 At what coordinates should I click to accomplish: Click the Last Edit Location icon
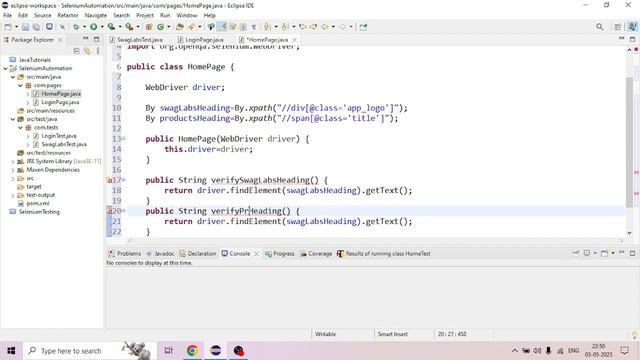(x=303, y=27)
